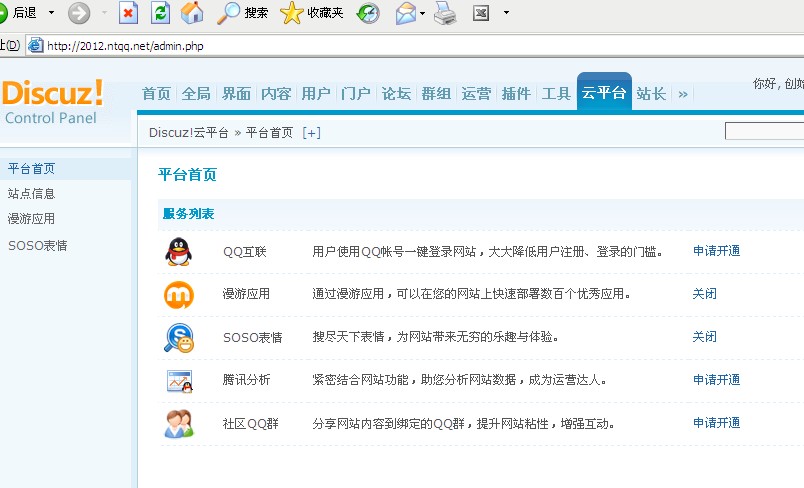Viewport: 804px width, 488px height.
Task: Stop page loading with the red X icon
Action: click(128, 13)
